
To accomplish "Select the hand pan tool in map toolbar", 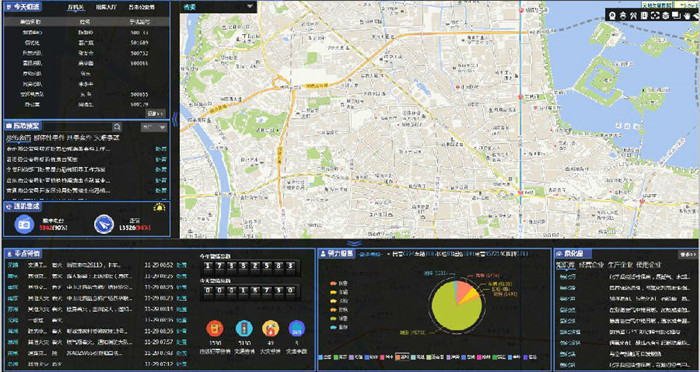I will (x=687, y=16).
